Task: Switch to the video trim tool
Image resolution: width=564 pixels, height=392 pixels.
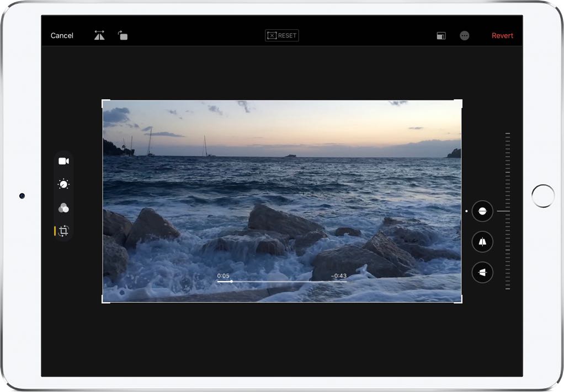Action: [x=63, y=161]
